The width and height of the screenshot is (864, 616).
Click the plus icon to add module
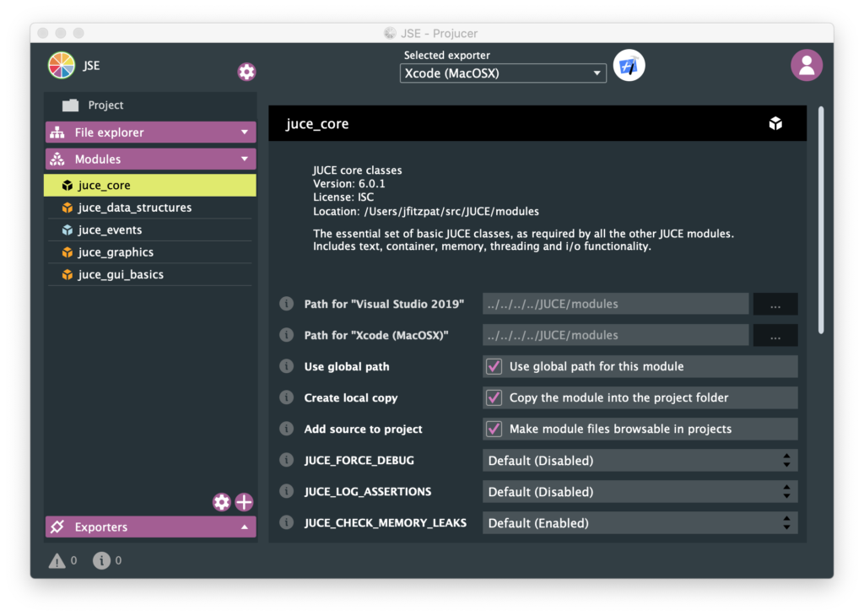click(244, 503)
